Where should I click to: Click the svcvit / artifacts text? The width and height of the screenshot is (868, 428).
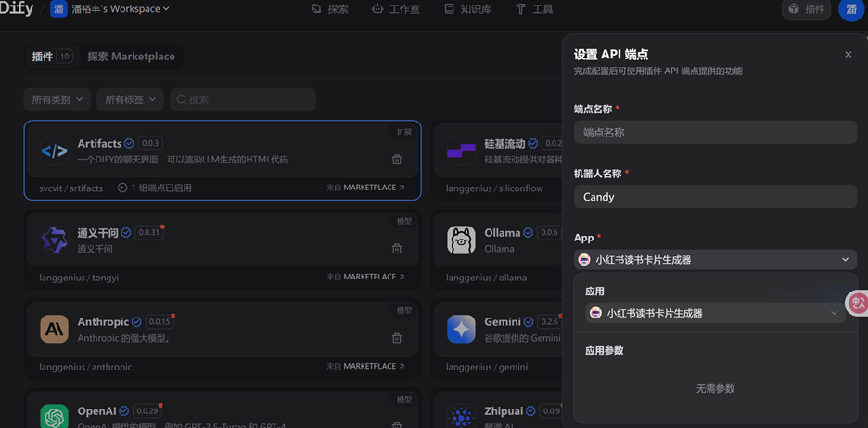70,188
